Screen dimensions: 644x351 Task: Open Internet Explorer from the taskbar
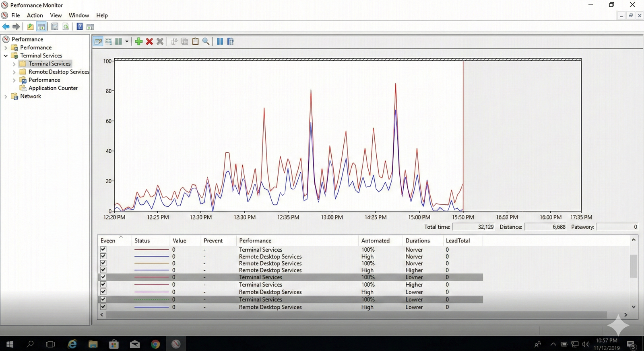pyautogui.click(x=72, y=344)
